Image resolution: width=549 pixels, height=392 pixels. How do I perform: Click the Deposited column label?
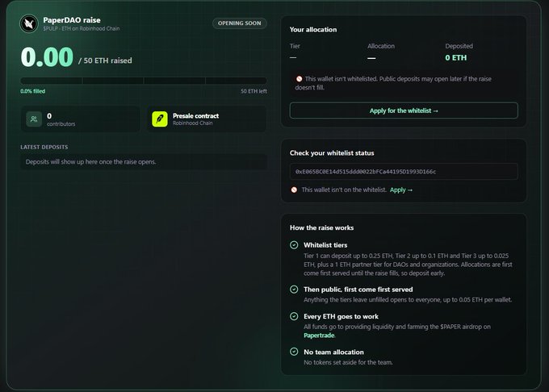(459, 46)
